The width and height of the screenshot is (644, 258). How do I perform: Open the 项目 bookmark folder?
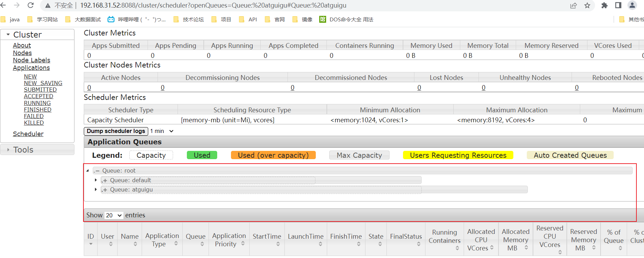(221, 19)
